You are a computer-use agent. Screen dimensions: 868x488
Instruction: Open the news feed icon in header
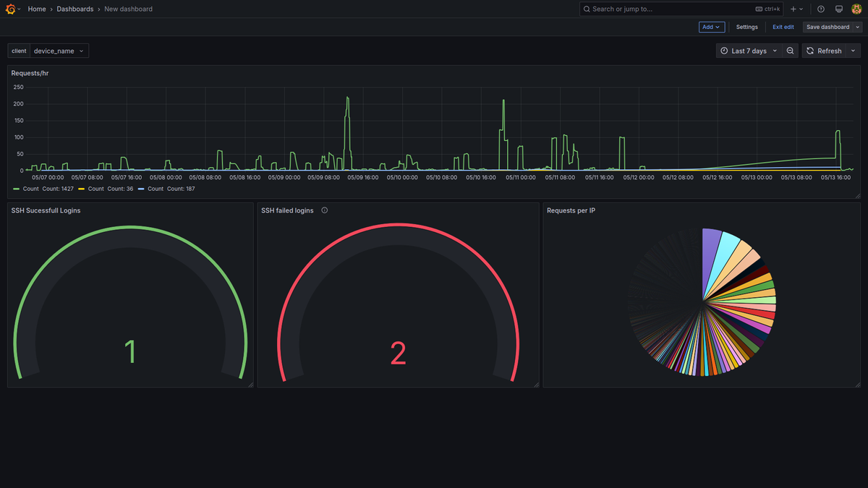tap(839, 9)
